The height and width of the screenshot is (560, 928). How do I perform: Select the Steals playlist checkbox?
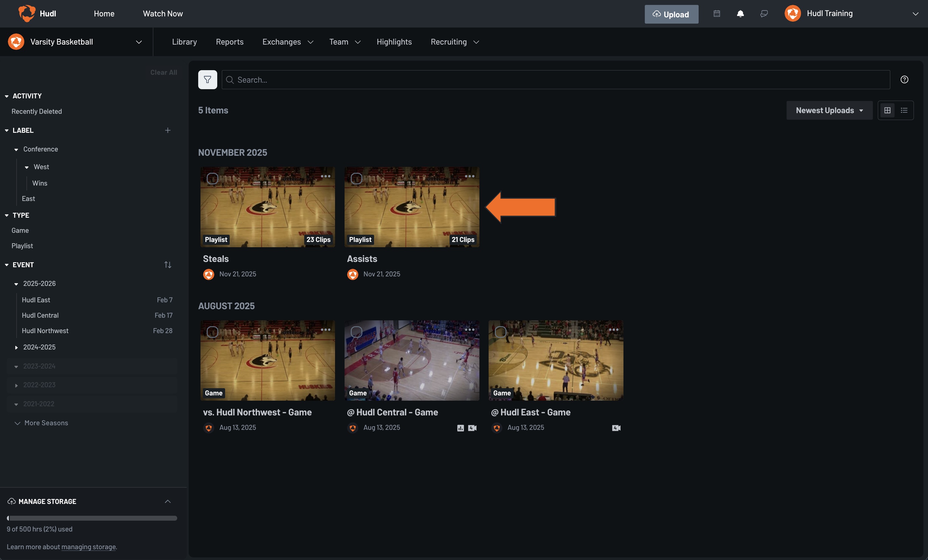(212, 178)
